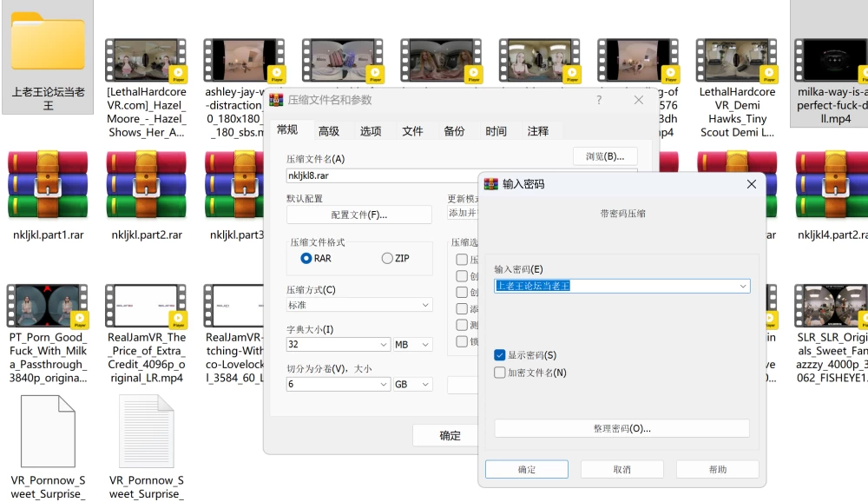
Task: Select the nkljkl4.part2 archive icon
Action: (832, 184)
